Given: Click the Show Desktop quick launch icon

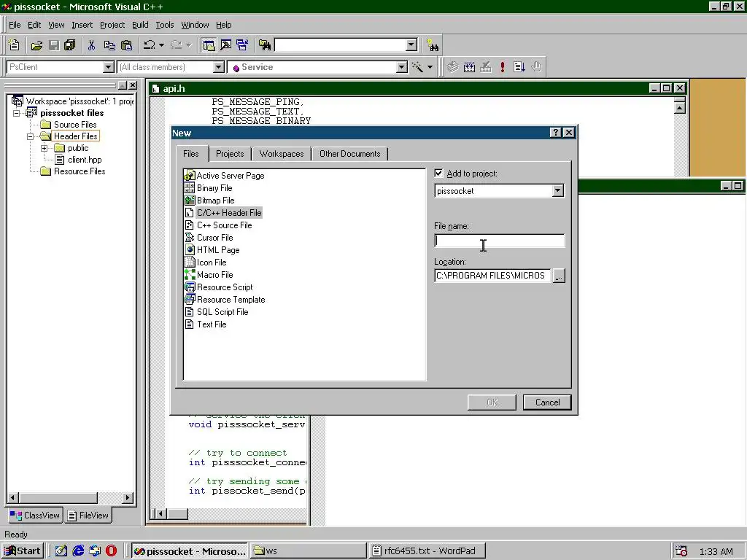Looking at the screenshot, I should (x=61, y=551).
